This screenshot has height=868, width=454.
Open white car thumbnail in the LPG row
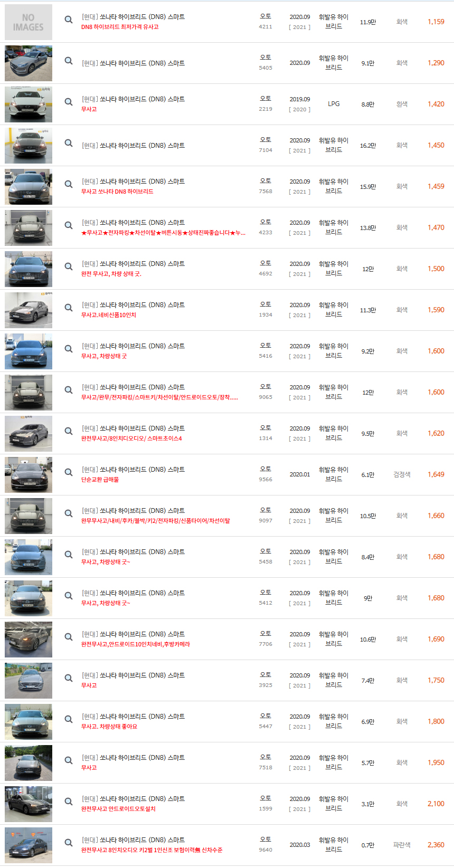(x=29, y=104)
